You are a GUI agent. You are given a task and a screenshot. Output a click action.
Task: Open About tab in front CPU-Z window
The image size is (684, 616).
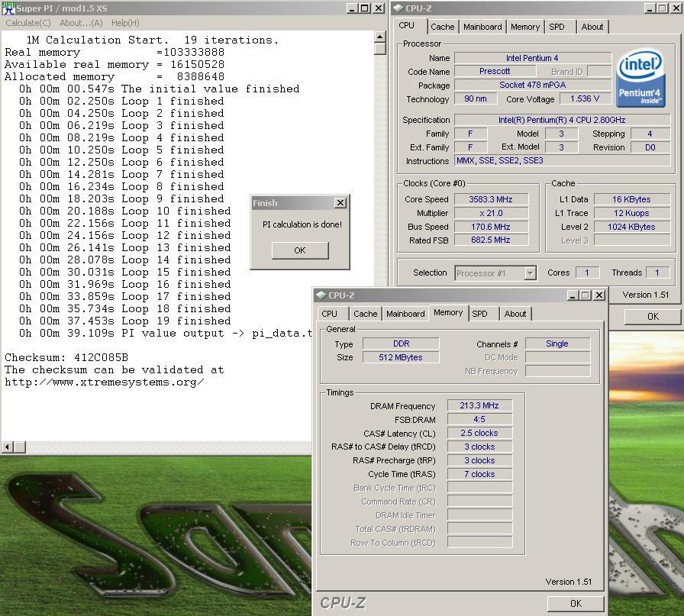pyautogui.click(x=515, y=314)
